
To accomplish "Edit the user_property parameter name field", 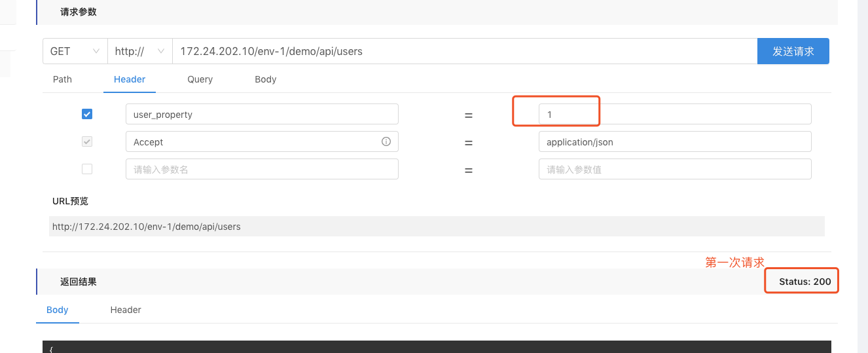I will [x=262, y=114].
